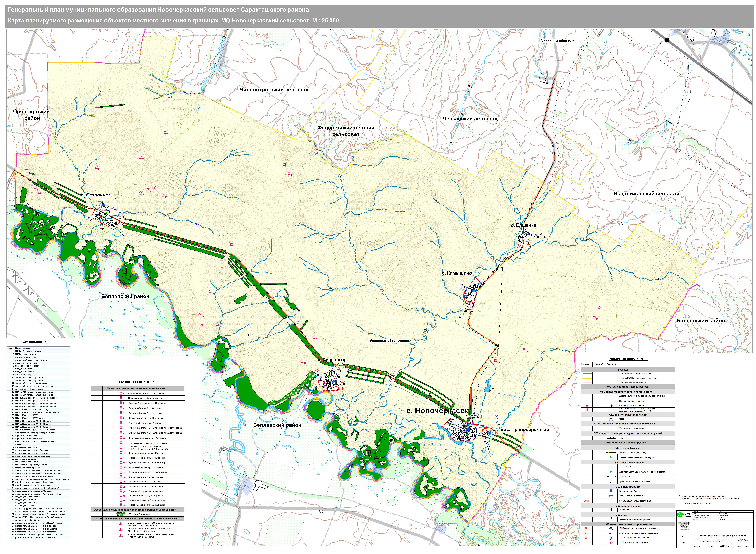Click the red regional road line swatch in legend
Screen dimensions: 756x554
click(x=611, y=396)
